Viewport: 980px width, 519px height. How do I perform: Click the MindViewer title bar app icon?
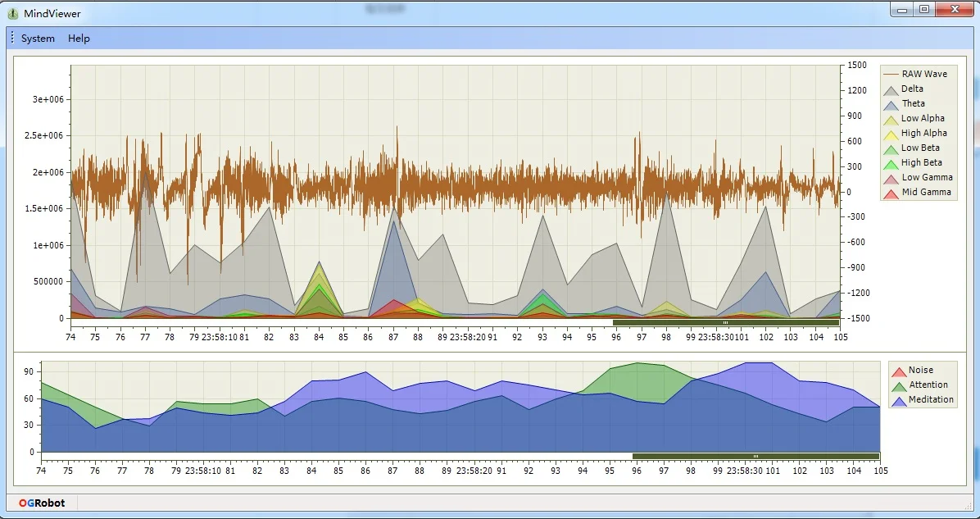click(x=13, y=13)
